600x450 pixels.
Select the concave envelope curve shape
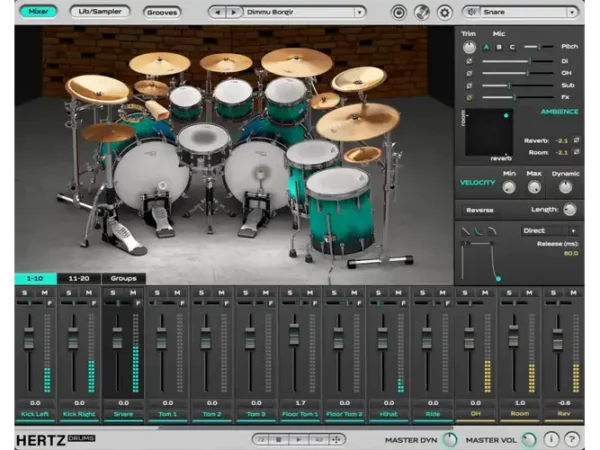coord(479,231)
